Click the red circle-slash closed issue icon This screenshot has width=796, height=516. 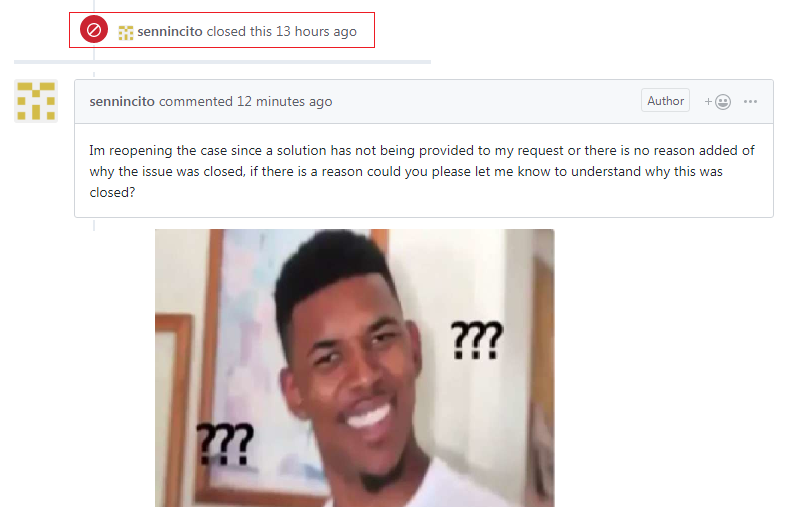click(94, 30)
